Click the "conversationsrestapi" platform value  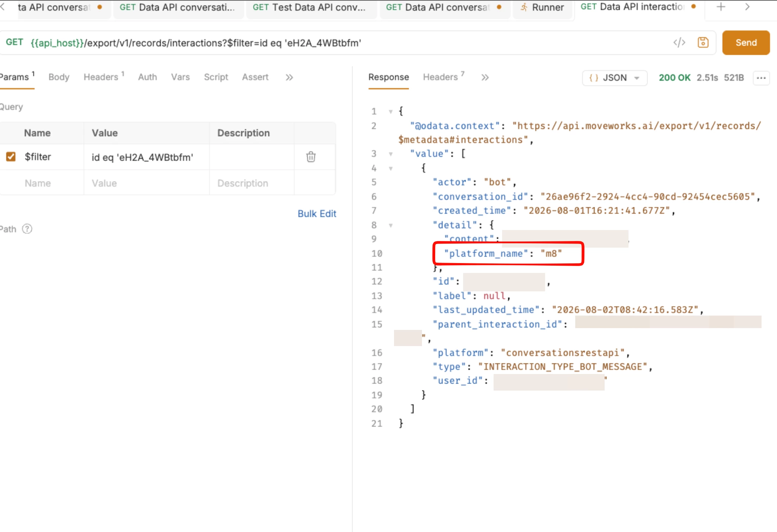tap(562, 353)
